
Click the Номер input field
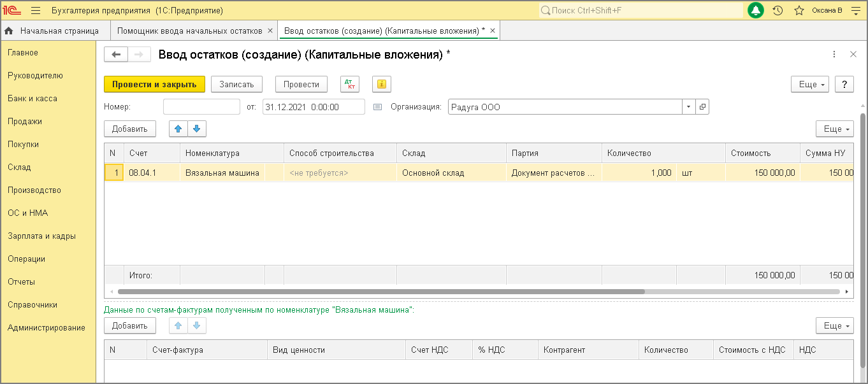tap(201, 107)
